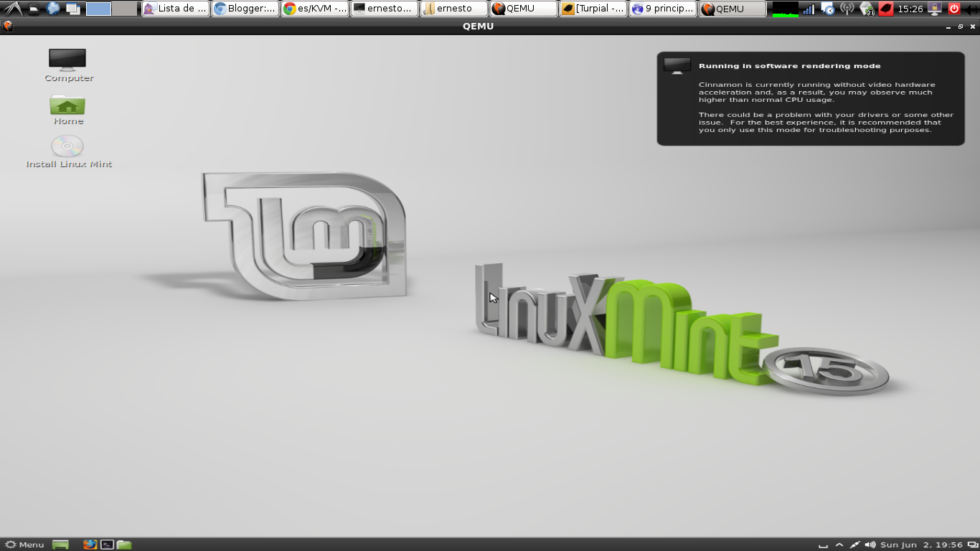Launch Firefox from the Mint panel
Viewport: 980px width, 551px height.
[x=90, y=545]
